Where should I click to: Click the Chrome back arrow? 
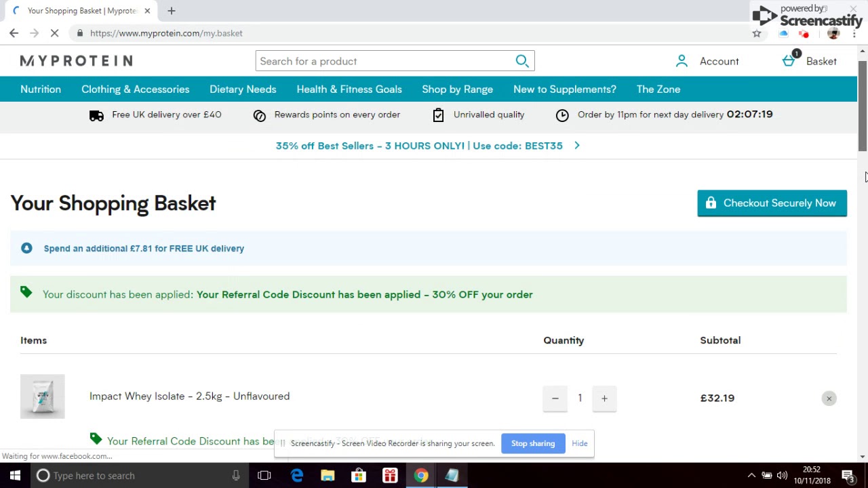click(14, 33)
